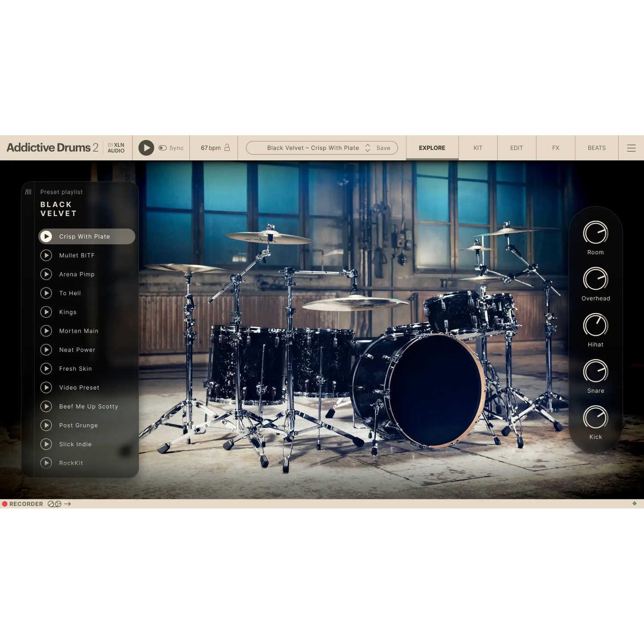Play the Post Grunge preset
The image size is (644, 644).
tap(46, 425)
